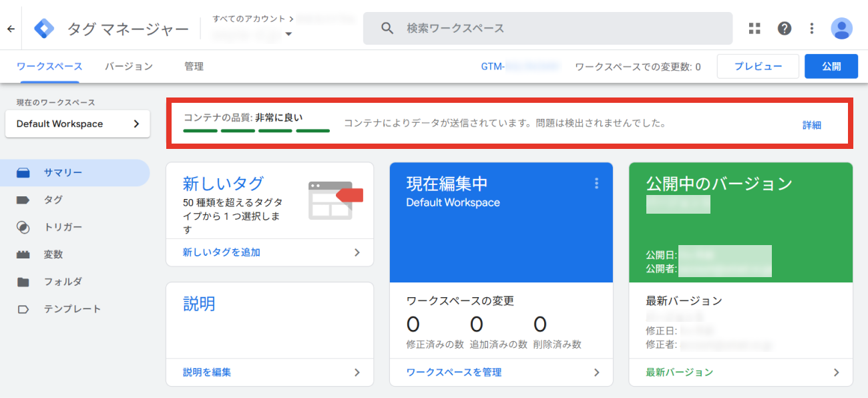Select 変数 in the sidebar

coord(75,254)
